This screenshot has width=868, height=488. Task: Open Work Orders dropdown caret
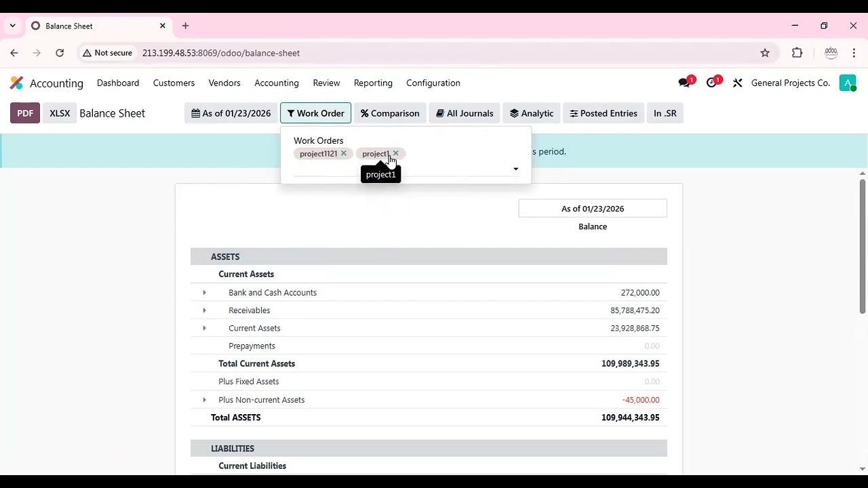516,169
